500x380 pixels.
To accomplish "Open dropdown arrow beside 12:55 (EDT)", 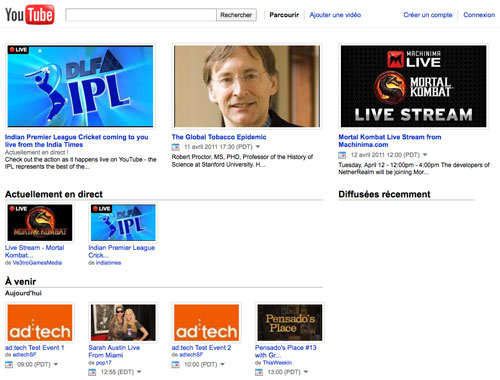I will (139, 372).
